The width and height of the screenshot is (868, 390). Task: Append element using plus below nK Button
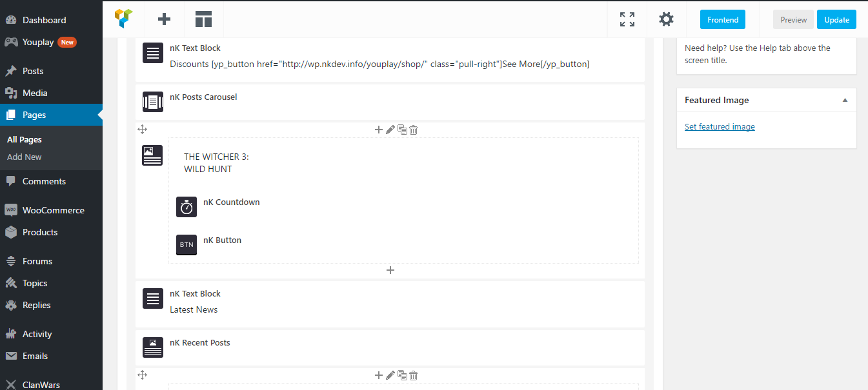(390, 270)
